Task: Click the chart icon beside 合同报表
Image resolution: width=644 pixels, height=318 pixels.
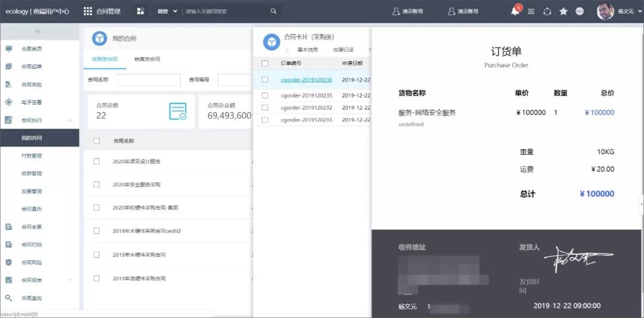Action: (8, 280)
